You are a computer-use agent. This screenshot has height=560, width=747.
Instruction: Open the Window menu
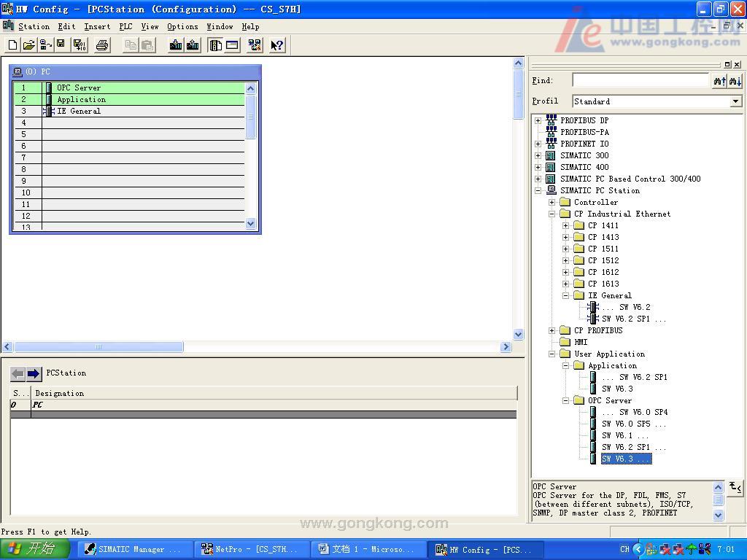click(x=220, y=27)
